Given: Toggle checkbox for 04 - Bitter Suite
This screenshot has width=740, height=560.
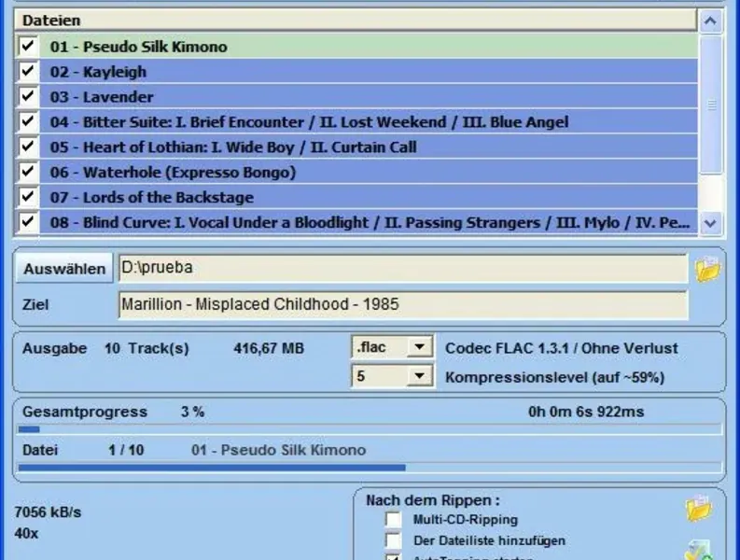Looking at the screenshot, I should [27, 121].
